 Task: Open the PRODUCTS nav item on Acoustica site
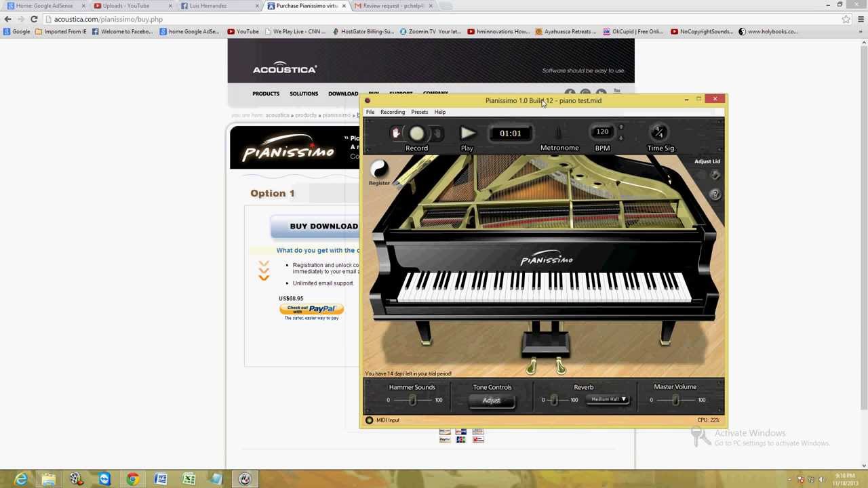tap(266, 94)
